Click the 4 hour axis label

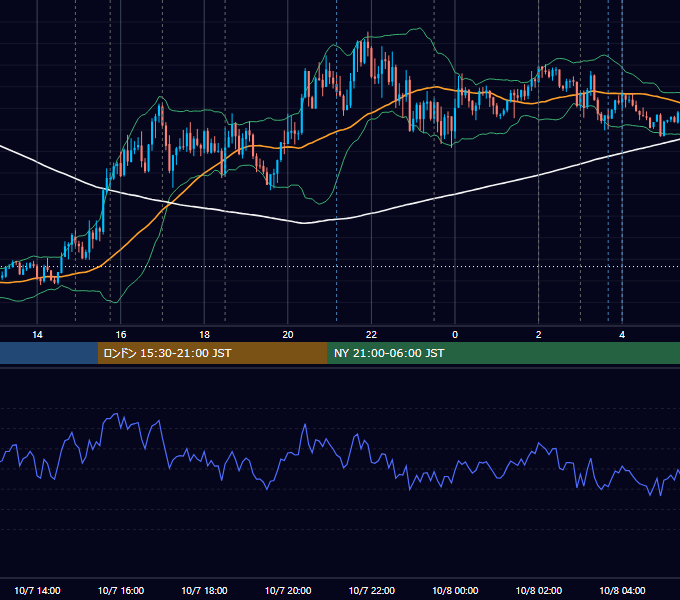tap(622, 335)
